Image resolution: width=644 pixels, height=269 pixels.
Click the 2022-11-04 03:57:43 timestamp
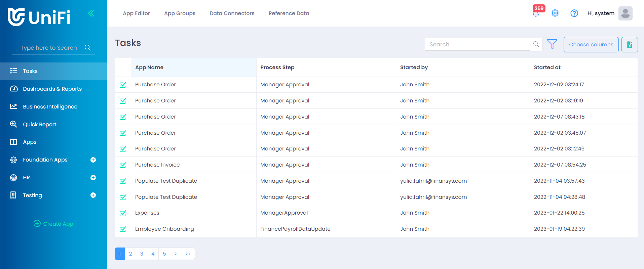click(x=559, y=181)
